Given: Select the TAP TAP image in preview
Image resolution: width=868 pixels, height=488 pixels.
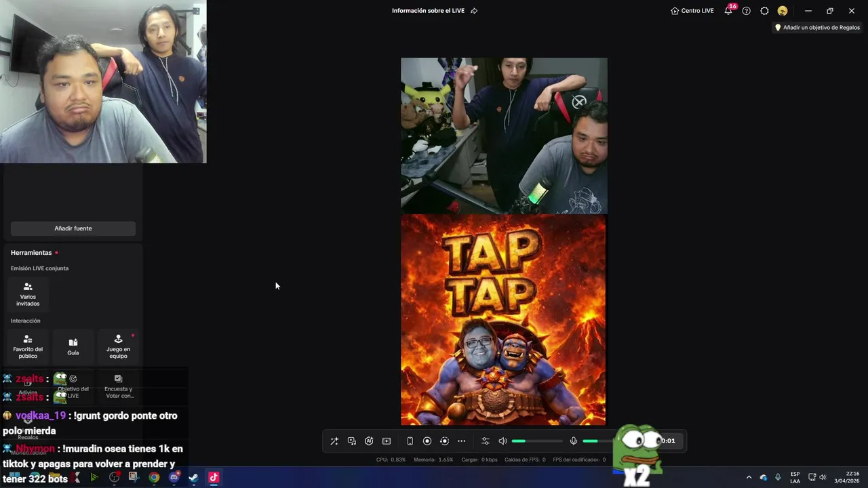Looking at the screenshot, I should tap(503, 320).
